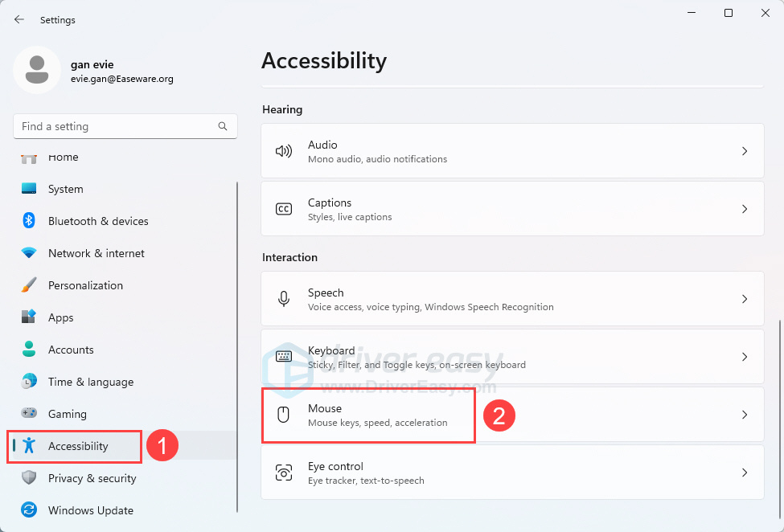Screen dimensions: 784x532
Task: Open the Network & internet section
Action: coord(96,253)
